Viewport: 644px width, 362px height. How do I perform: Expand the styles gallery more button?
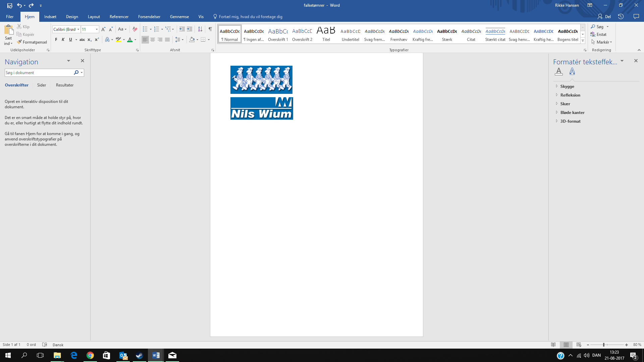583,41
